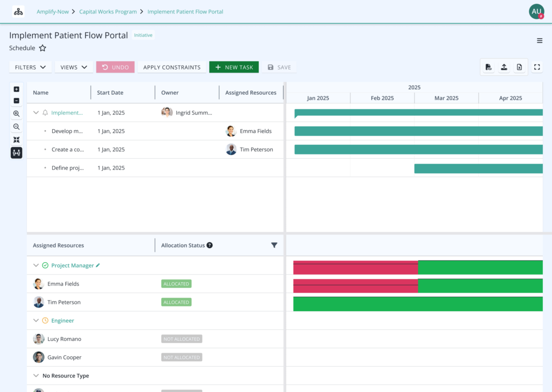Click the Apply Constraints button

[172, 67]
